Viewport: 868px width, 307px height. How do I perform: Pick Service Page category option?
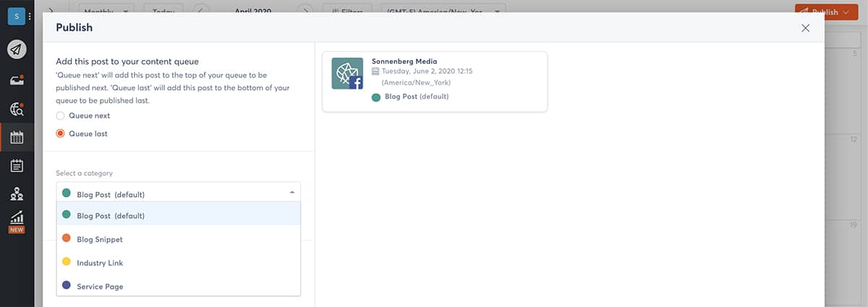(x=100, y=287)
